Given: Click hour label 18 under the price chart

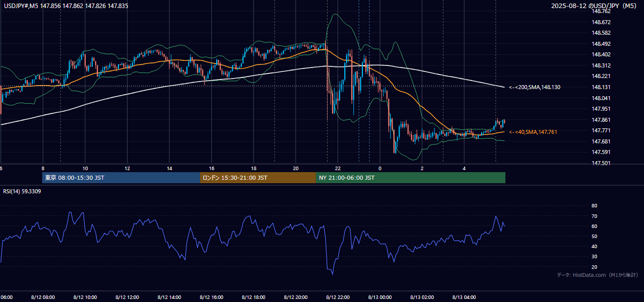Looking at the screenshot, I should pyautogui.click(x=253, y=169).
